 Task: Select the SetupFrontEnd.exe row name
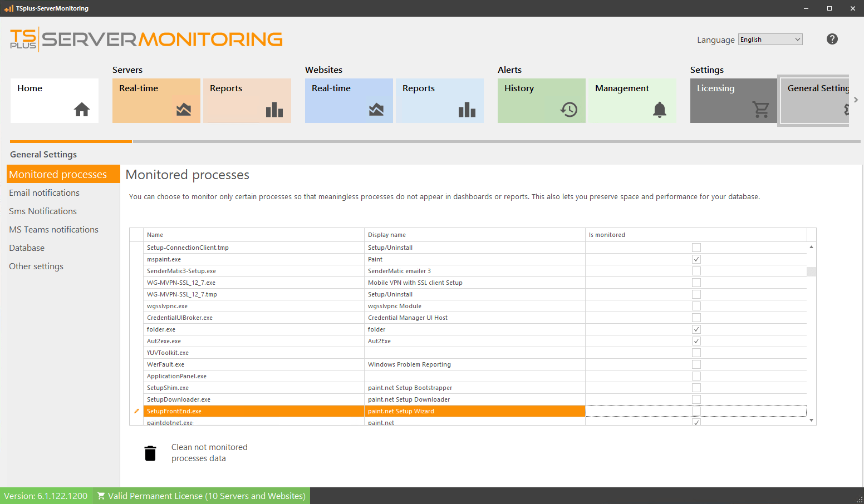[x=254, y=411]
